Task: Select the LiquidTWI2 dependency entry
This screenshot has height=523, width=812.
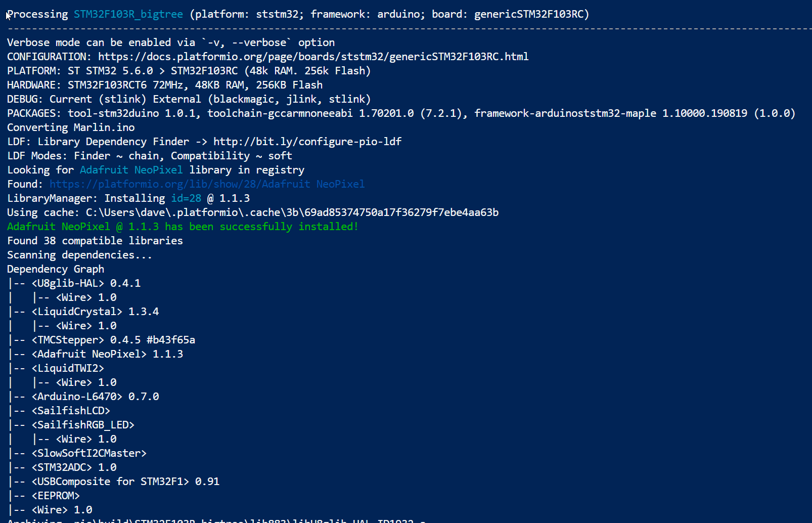Action: click(x=68, y=368)
